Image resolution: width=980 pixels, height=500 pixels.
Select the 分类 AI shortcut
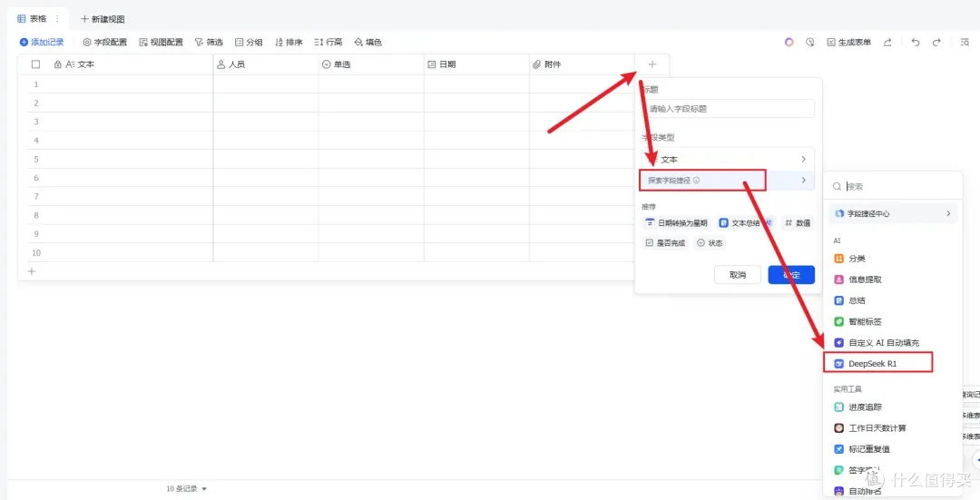[893, 259]
